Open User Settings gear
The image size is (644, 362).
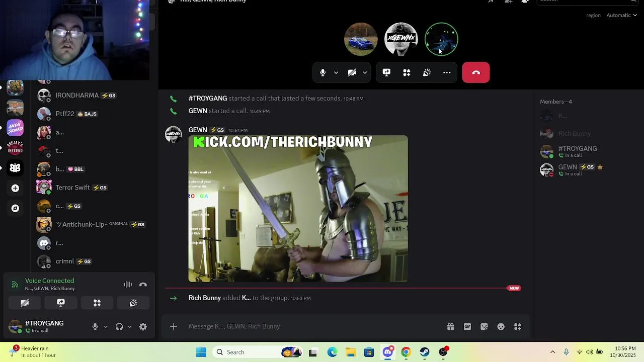[143, 327]
